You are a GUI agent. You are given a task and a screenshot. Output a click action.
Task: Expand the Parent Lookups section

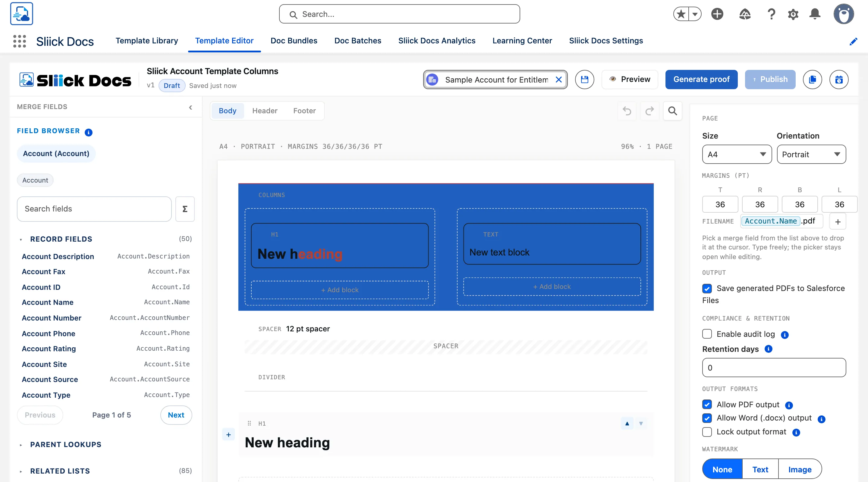click(21, 445)
